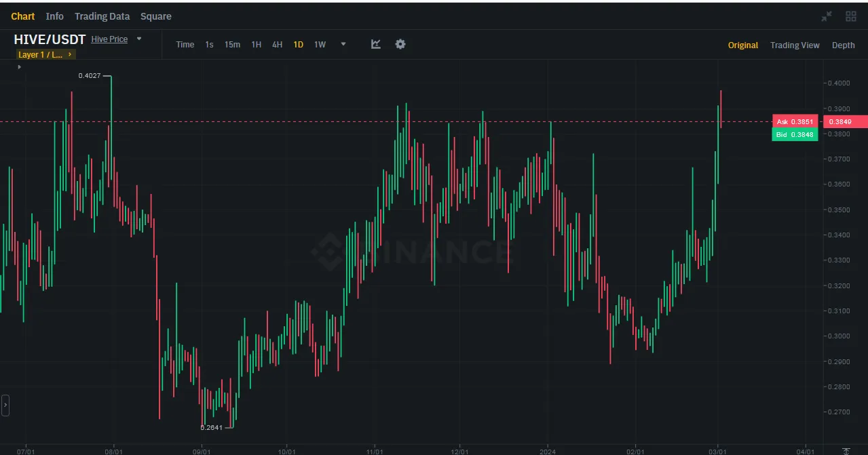Switch to the Chart tab
The height and width of the screenshot is (455, 868).
pos(23,16)
